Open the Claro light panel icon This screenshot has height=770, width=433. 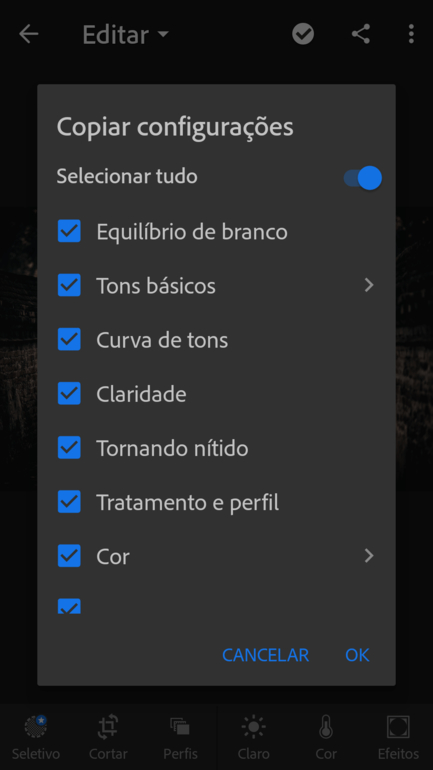click(253, 727)
